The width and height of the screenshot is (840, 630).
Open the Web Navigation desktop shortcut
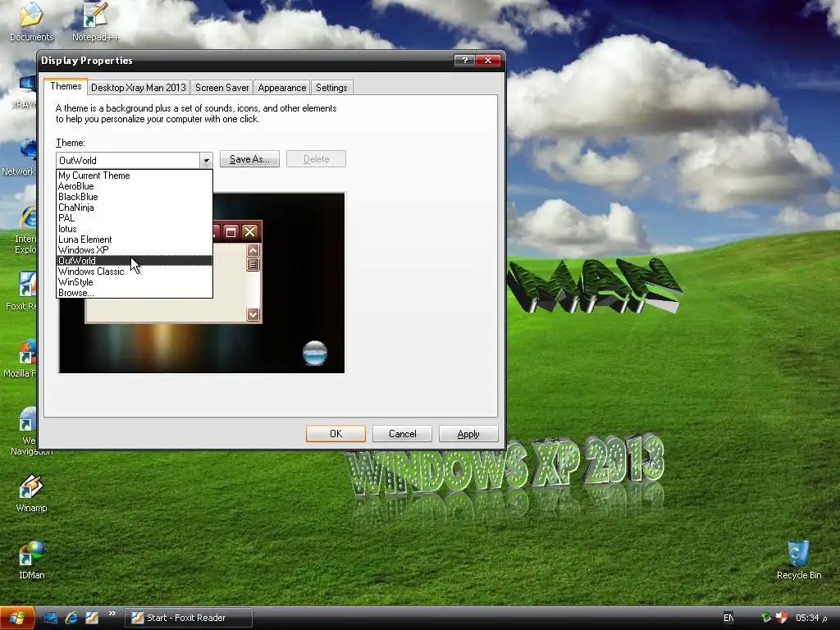coord(28,431)
